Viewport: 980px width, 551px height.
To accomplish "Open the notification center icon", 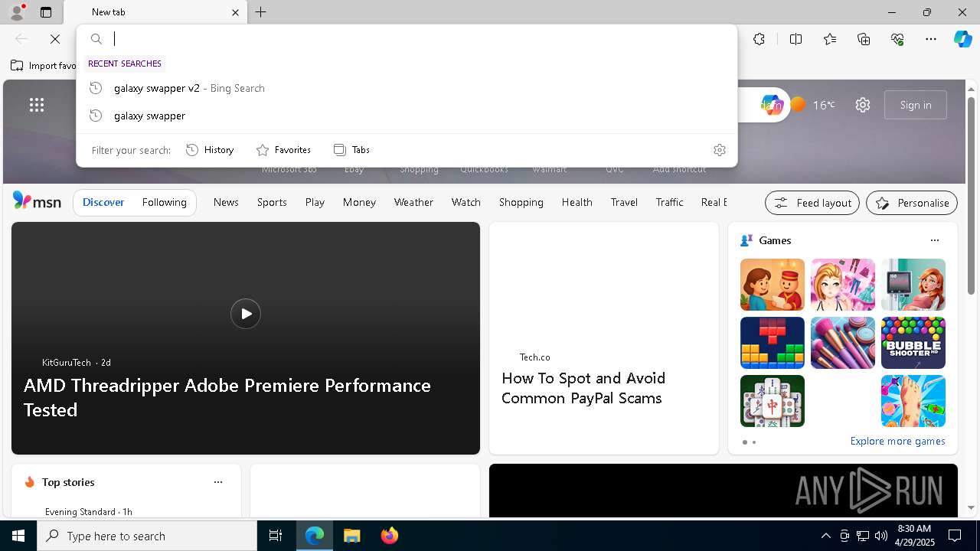I will (x=955, y=536).
